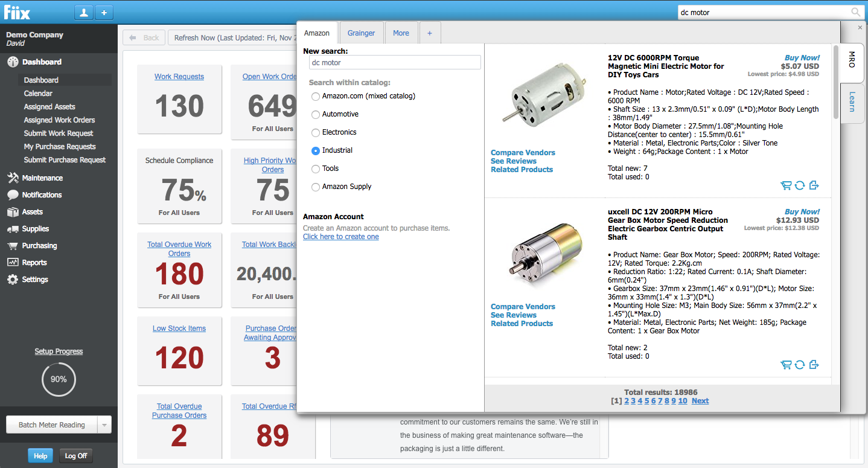Open the Total Overdue Work Orders link
The height and width of the screenshot is (468, 868).
(x=179, y=249)
